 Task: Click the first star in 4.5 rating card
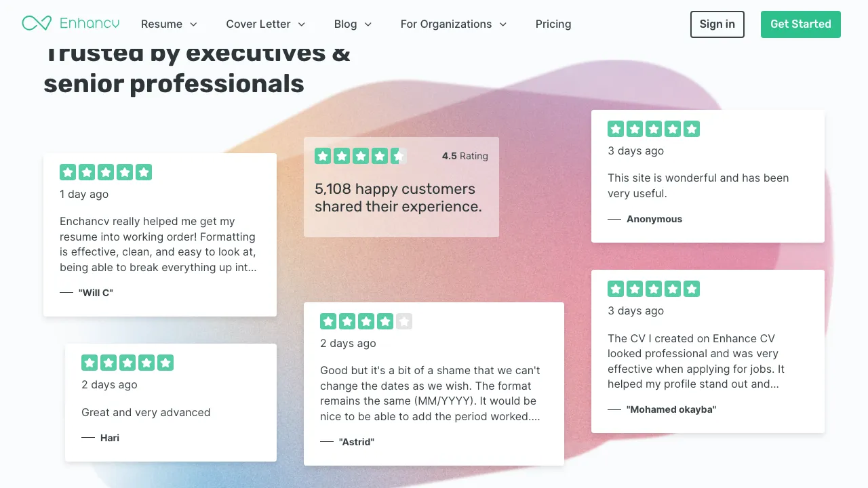323,156
